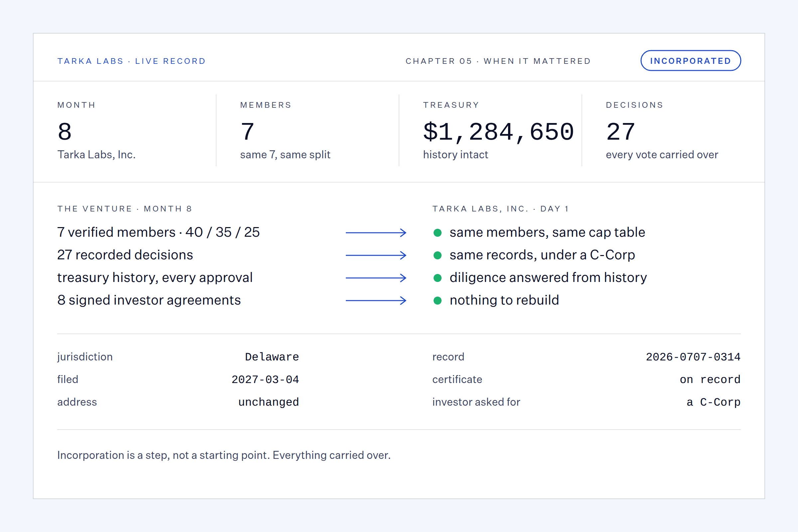The width and height of the screenshot is (798, 532).
Task: Click the address value 'unchanged'
Action: (x=268, y=402)
